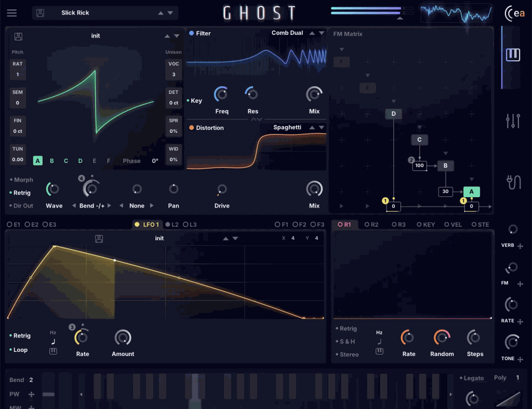Image resolution: width=532 pixels, height=409 pixels.
Task: Toggle the Distortion on/off dot
Action: click(191, 128)
